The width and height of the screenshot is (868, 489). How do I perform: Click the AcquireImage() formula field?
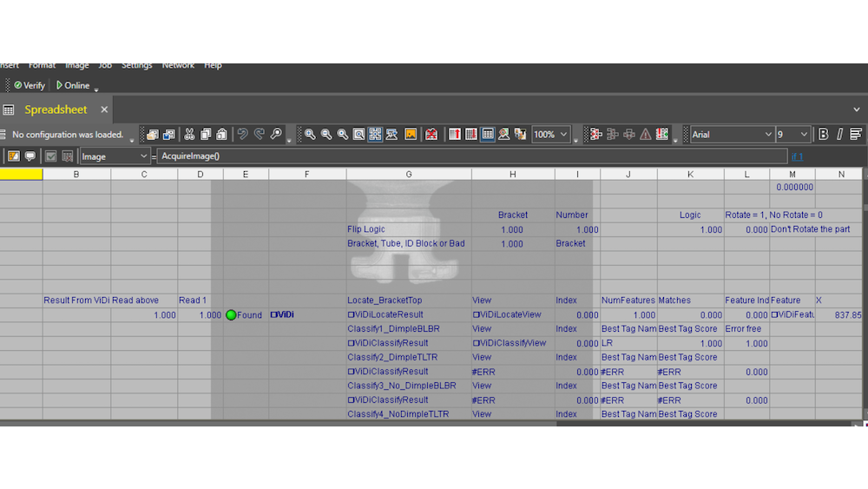[x=472, y=156]
